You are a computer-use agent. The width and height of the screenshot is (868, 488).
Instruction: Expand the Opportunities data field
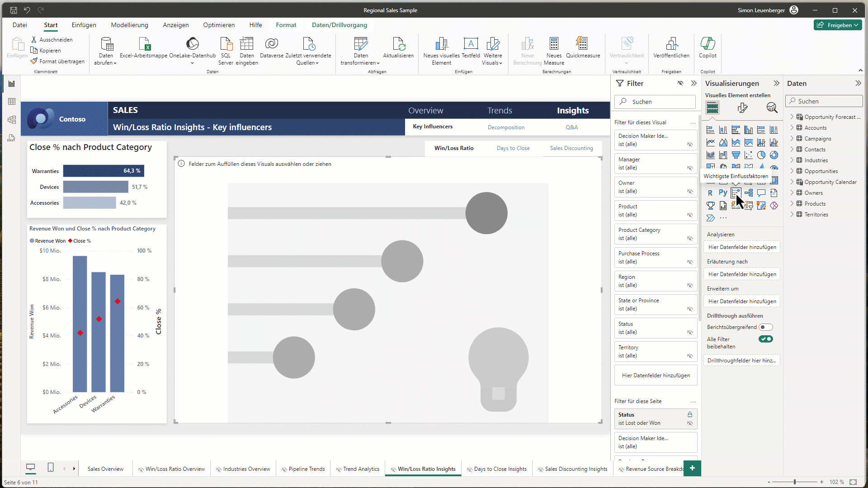click(x=793, y=171)
